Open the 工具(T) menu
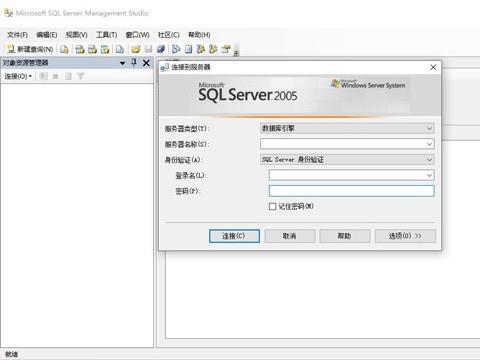 point(107,35)
